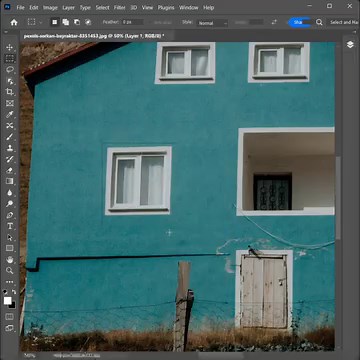Click the blue Share button
This screenshot has width=360, height=360.
pos(299,22)
